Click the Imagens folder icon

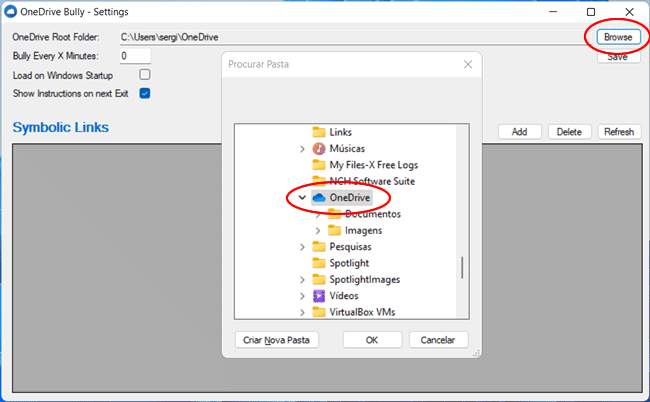click(x=334, y=230)
